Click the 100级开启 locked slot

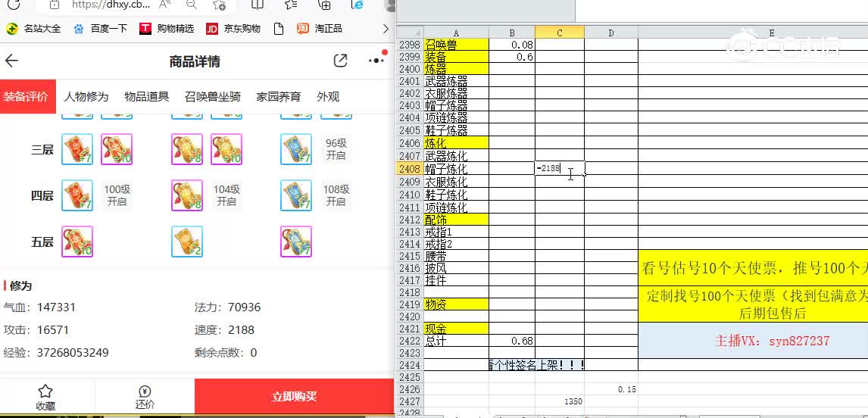click(117, 195)
